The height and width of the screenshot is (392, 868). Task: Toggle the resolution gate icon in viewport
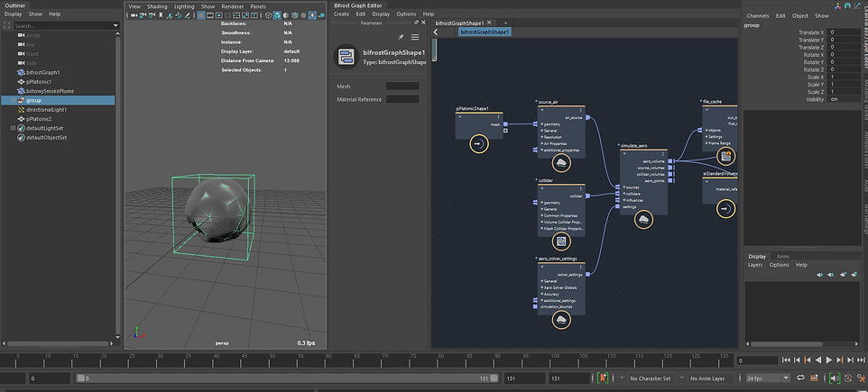pos(218,15)
